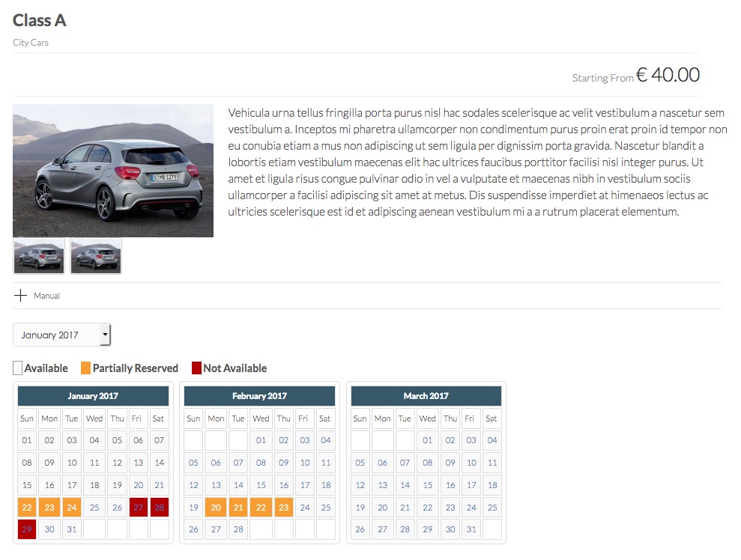Click unavailable January 28 cell
The width and height of the screenshot is (741, 560).
coord(160,508)
